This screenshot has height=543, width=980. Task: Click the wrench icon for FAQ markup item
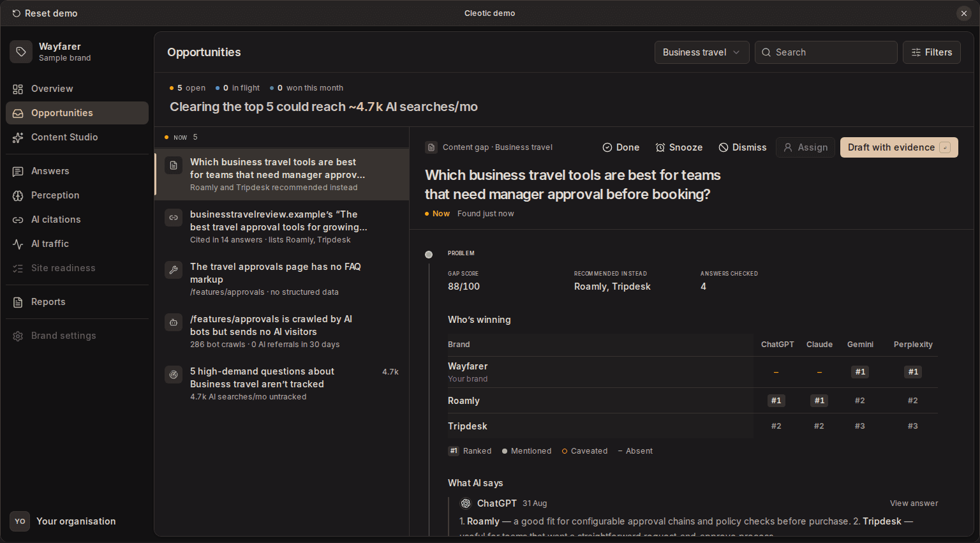tap(174, 270)
